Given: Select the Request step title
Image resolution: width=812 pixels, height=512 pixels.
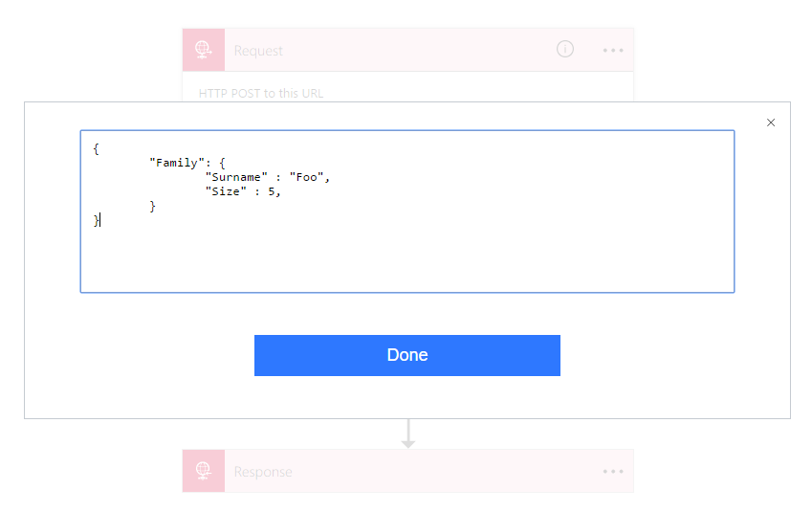Looking at the screenshot, I should [258, 51].
